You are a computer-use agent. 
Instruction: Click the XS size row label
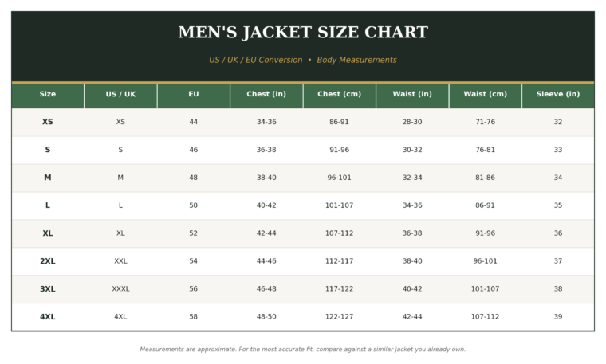[x=48, y=122]
